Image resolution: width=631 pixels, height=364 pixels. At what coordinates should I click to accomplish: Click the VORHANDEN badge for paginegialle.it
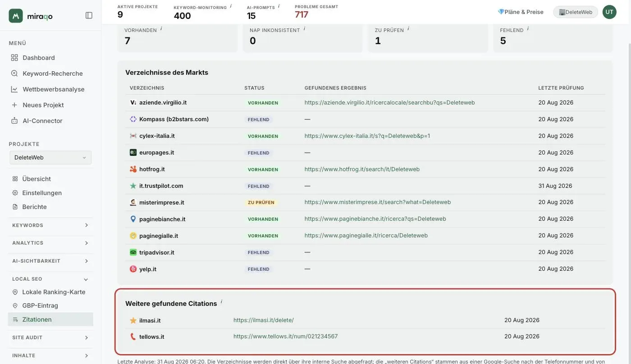(x=263, y=236)
